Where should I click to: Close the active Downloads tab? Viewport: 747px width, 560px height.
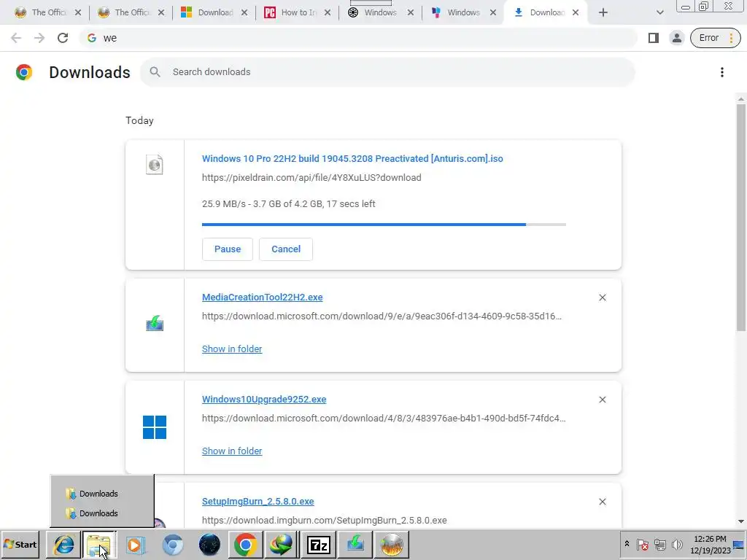point(576,12)
